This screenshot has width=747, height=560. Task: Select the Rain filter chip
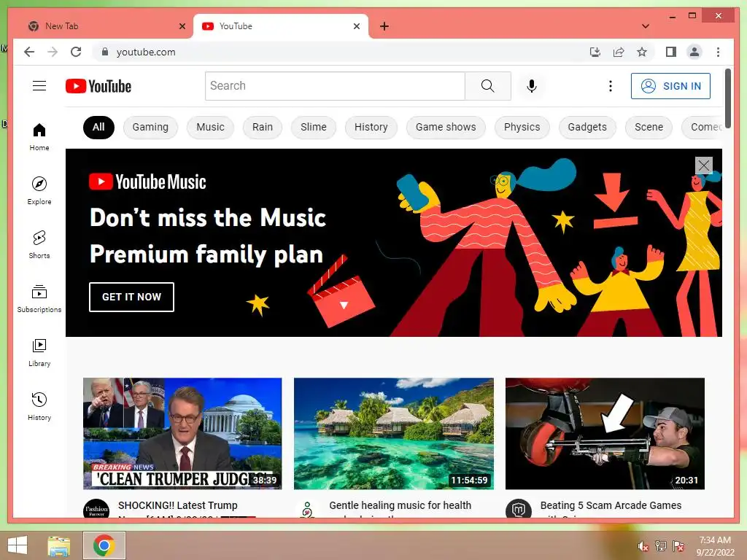tap(263, 127)
